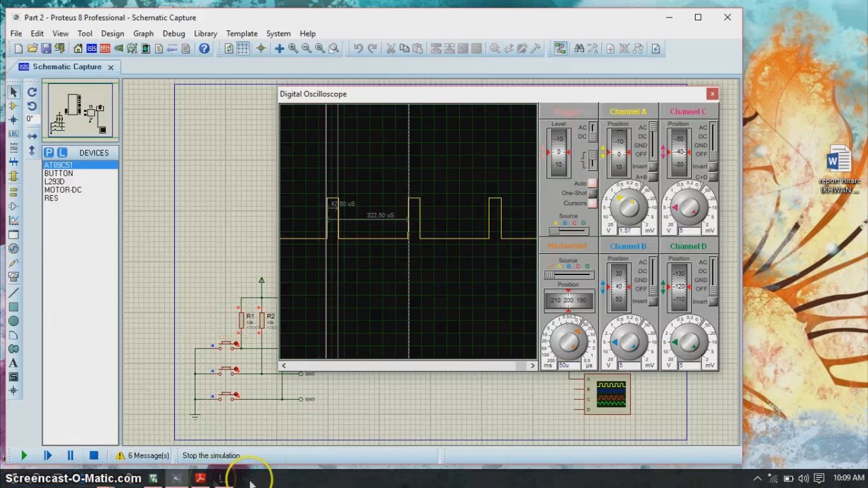
Task: Toggle the oscilloscope Cursors button
Action: (x=592, y=203)
